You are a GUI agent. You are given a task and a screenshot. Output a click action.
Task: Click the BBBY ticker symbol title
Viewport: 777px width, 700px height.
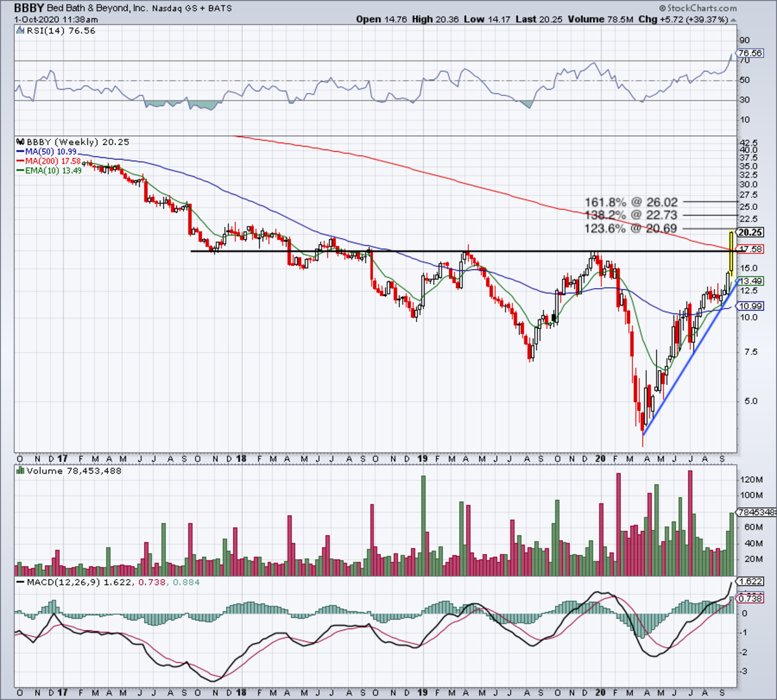tap(29, 8)
